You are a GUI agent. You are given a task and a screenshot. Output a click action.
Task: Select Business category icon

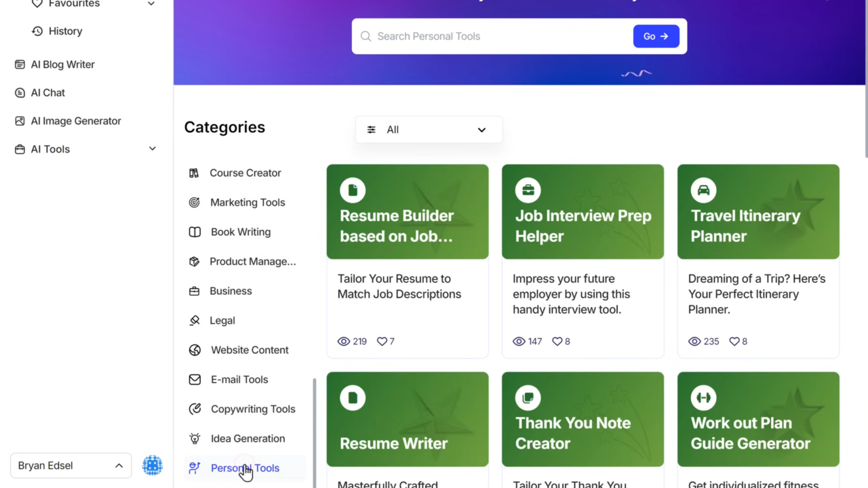[x=194, y=291]
